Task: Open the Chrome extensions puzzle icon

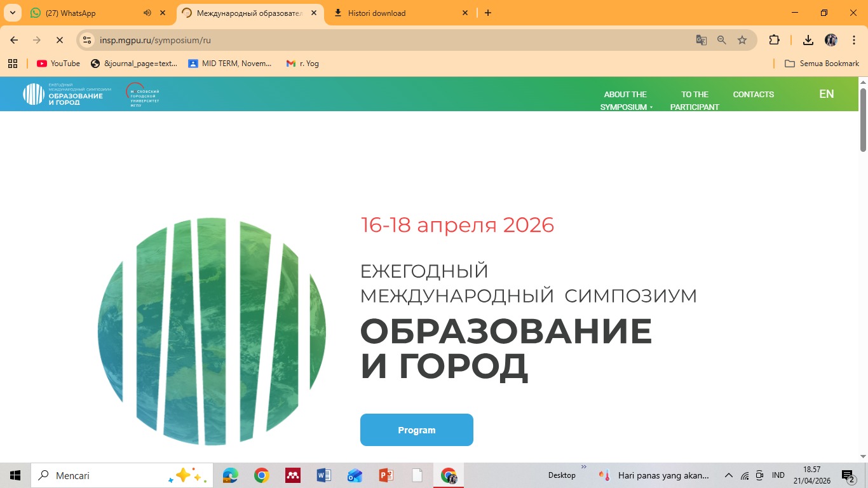Action: pos(774,40)
